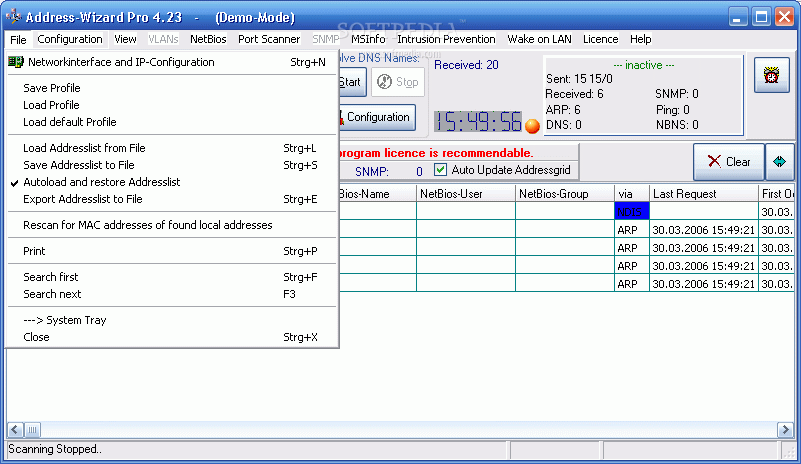The image size is (801, 464).
Task: Click the via column header
Action: (x=632, y=194)
